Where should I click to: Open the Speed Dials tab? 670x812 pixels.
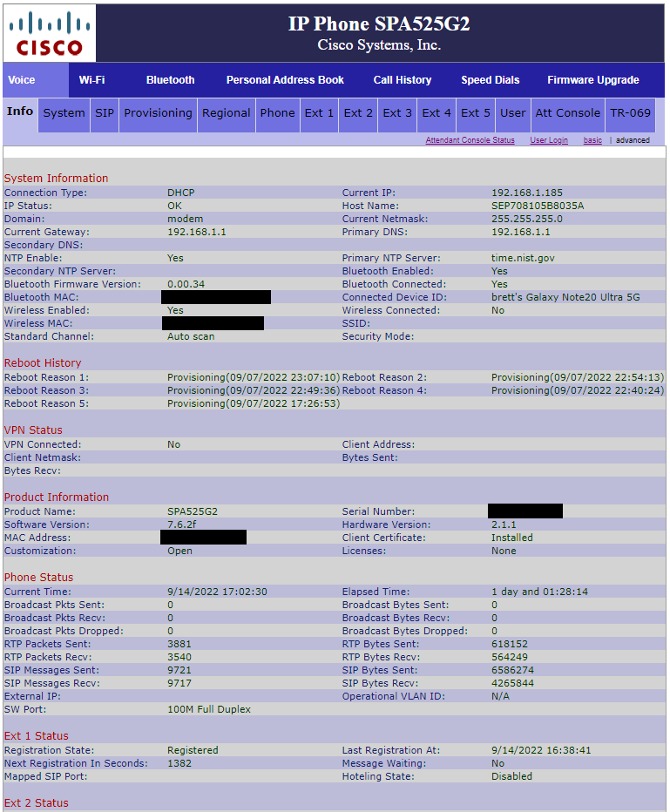(x=491, y=80)
